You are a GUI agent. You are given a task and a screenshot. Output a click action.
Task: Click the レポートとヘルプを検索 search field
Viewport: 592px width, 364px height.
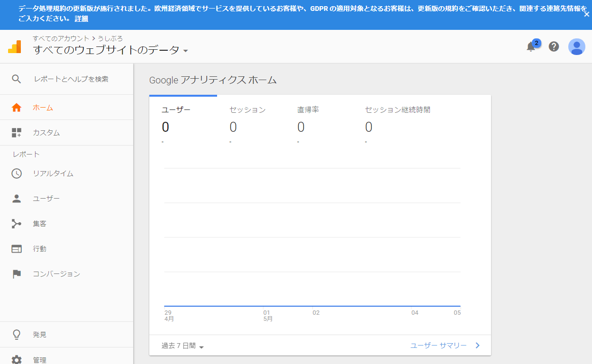71,79
